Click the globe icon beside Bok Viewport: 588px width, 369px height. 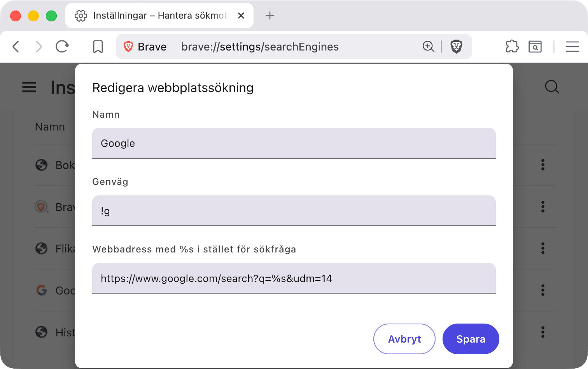pyautogui.click(x=42, y=165)
